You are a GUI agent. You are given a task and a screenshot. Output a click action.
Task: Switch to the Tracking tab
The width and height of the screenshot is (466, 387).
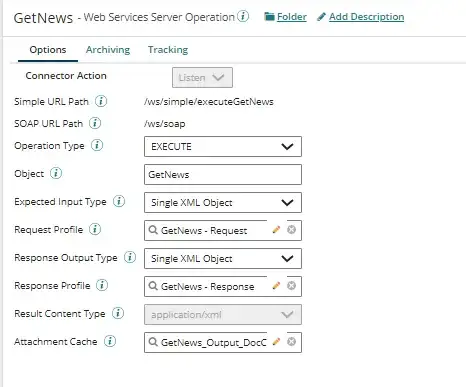(x=168, y=50)
